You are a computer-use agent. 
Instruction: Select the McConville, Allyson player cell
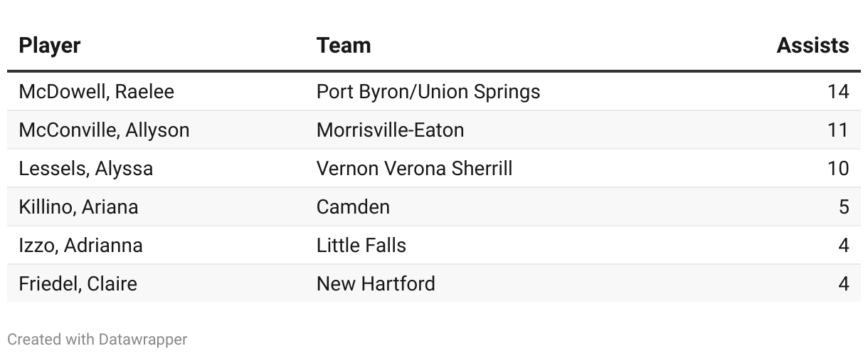[104, 130]
